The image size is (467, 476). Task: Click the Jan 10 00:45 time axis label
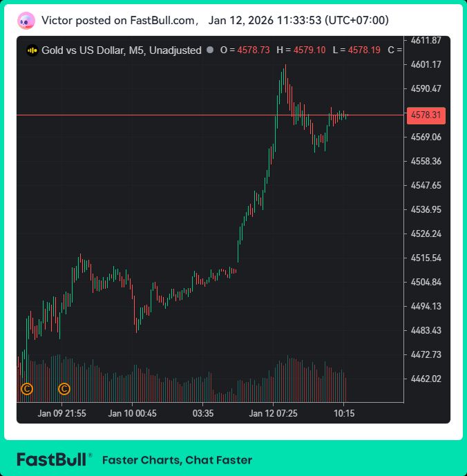tap(133, 414)
